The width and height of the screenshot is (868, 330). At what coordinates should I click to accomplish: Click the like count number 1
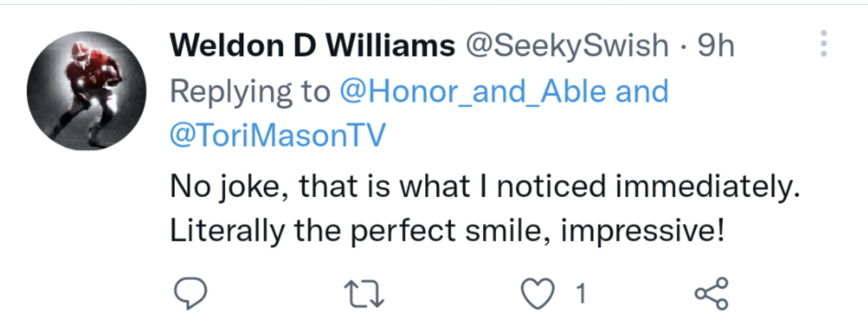tap(581, 294)
